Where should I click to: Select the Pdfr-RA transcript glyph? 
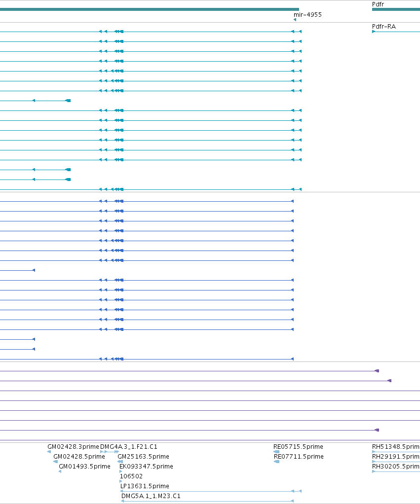click(x=396, y=32)
